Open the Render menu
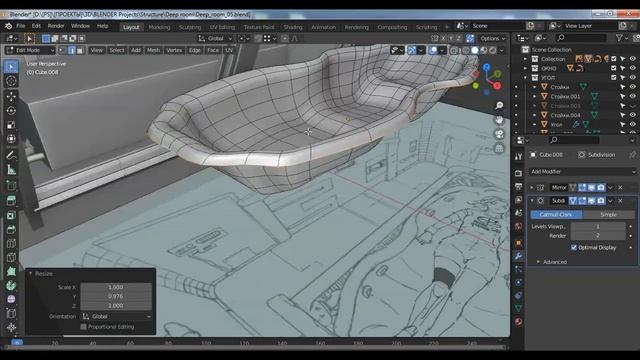Screen dimensions: 640x360 click(56, 26)
